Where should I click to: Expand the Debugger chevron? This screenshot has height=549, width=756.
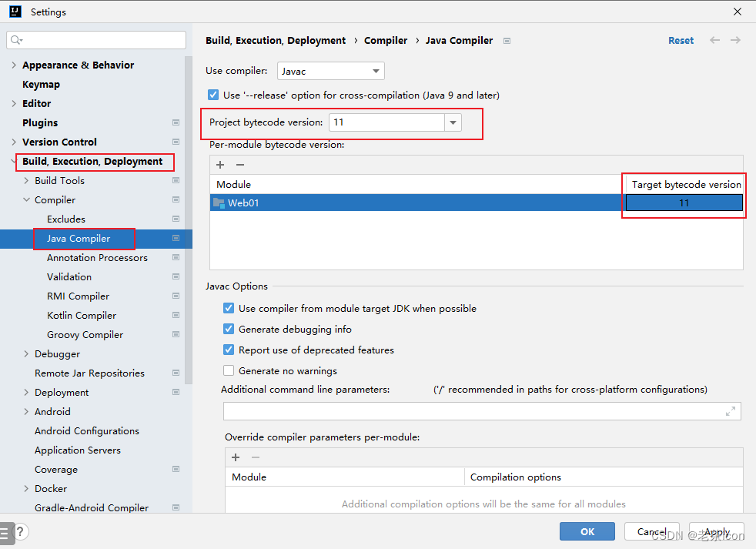coord(26,354)
